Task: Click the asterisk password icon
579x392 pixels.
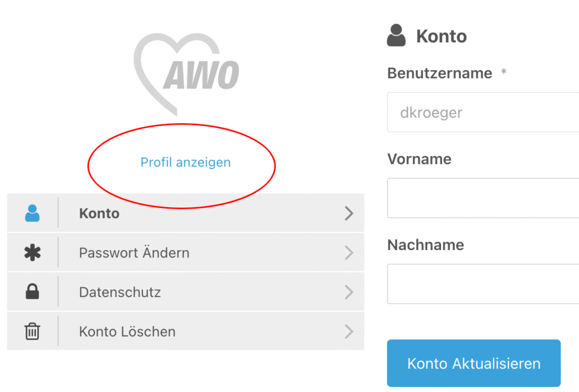Action: 33,253
